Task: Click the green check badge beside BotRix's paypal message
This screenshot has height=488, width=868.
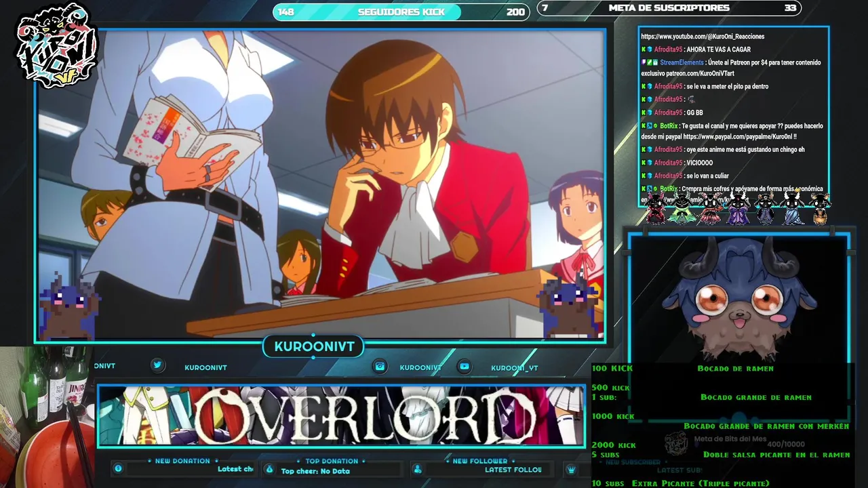Action: (655, 126)
